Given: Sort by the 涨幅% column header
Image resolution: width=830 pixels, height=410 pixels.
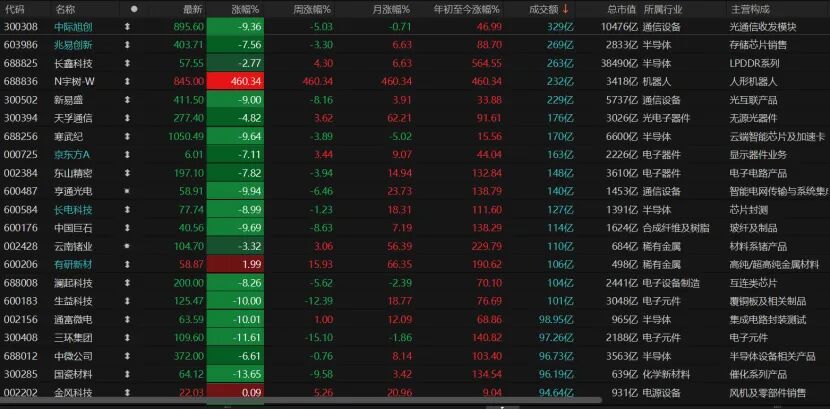Looking at the screenshot, I should point(246,9).
